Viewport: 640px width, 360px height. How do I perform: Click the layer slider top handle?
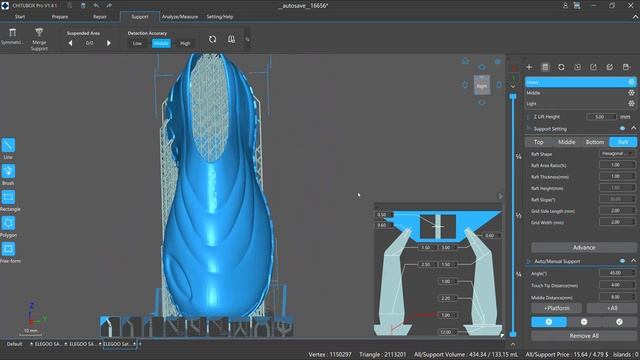[513, 96]
